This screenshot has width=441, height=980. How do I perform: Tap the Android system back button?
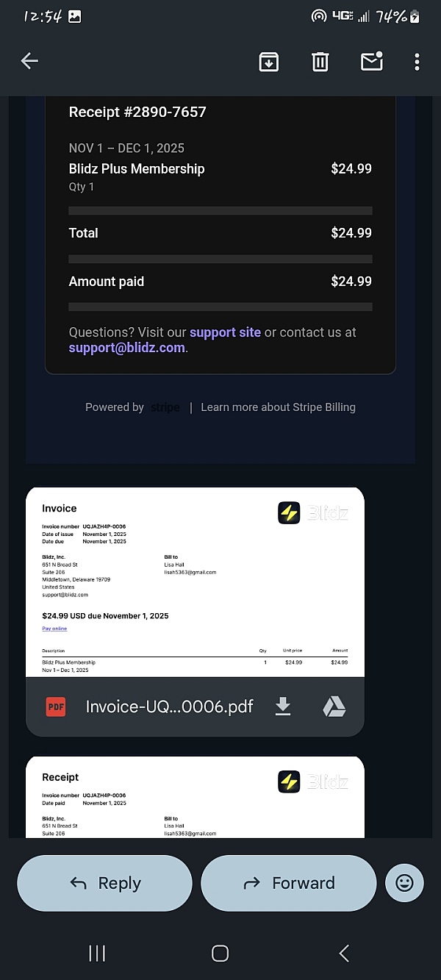343,954
